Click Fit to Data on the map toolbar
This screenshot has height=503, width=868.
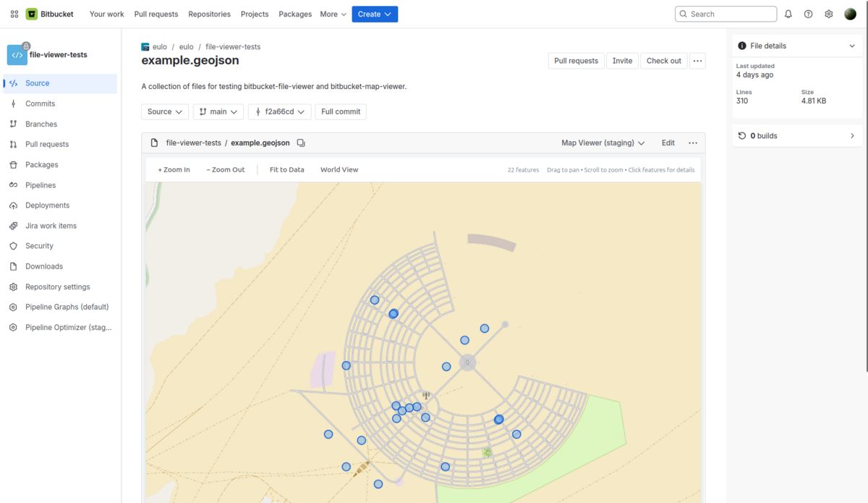pos(286,169)
